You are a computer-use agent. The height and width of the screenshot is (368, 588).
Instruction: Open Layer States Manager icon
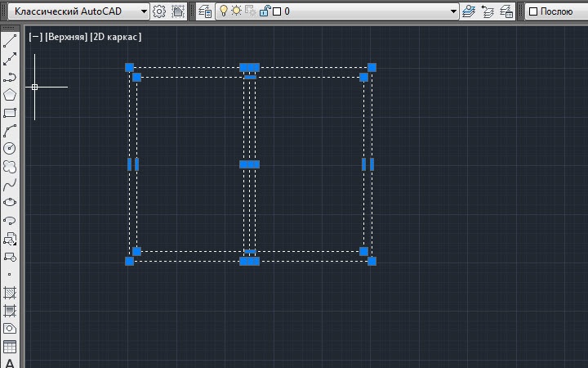click(x=506, y=11)
